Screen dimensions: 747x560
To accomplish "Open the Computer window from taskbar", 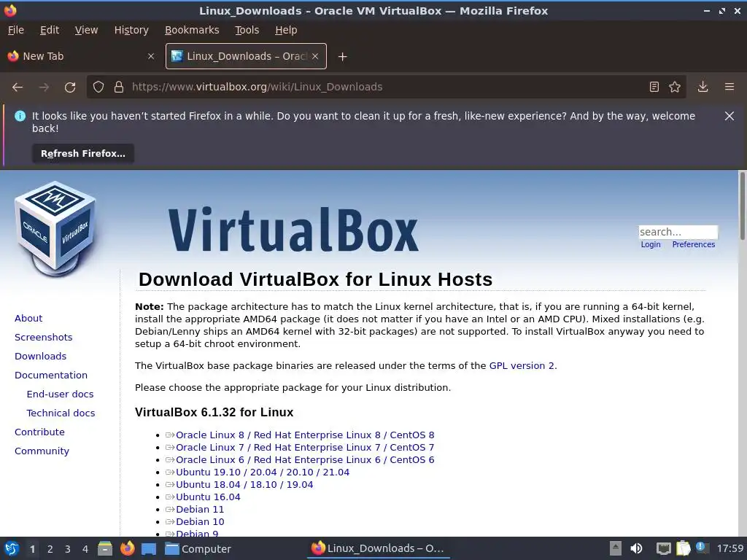I will point(198,549).
